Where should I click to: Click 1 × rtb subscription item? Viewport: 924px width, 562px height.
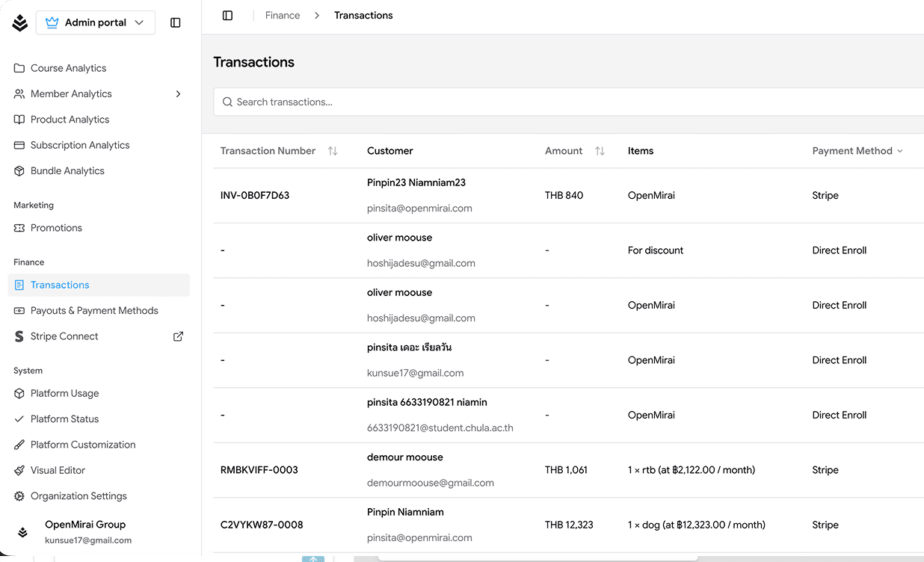pyautogui.click(x=692, y=470)
